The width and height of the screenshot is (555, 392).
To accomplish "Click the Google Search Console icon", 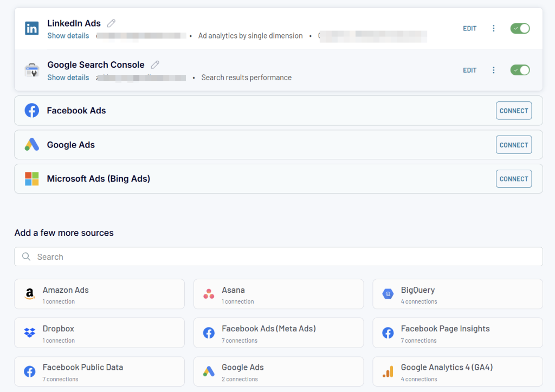I will pos(31,70).
